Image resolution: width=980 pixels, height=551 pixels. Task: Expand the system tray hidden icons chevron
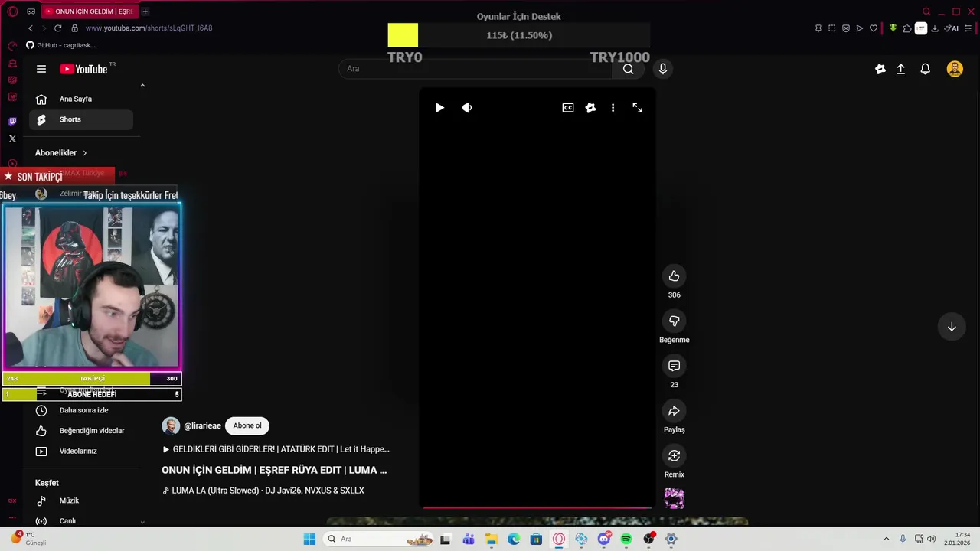(x=887, y=540)
